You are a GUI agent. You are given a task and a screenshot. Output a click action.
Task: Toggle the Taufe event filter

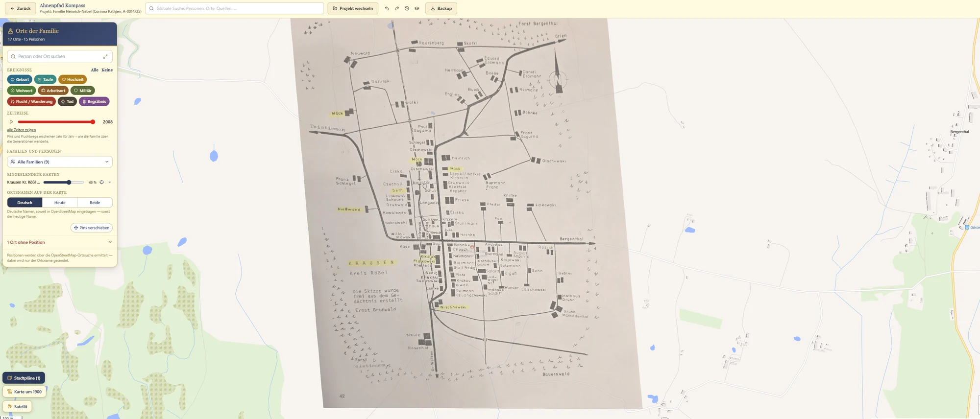point(46,79)
